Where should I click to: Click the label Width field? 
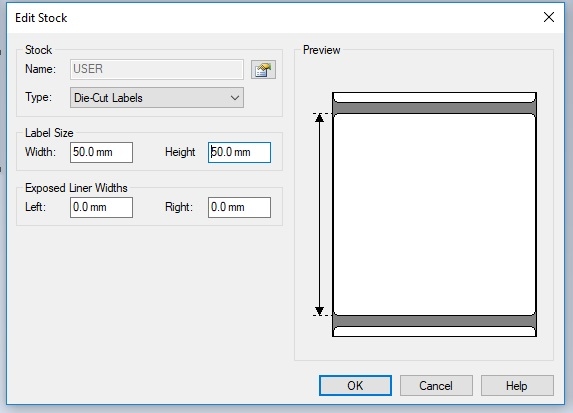coord(101,152)
